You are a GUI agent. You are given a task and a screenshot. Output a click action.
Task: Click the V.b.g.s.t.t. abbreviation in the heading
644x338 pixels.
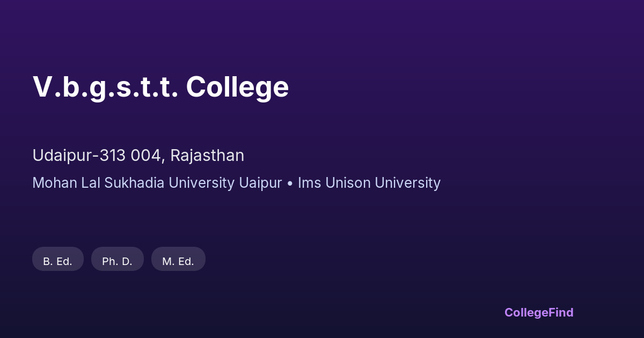point(105,87)
